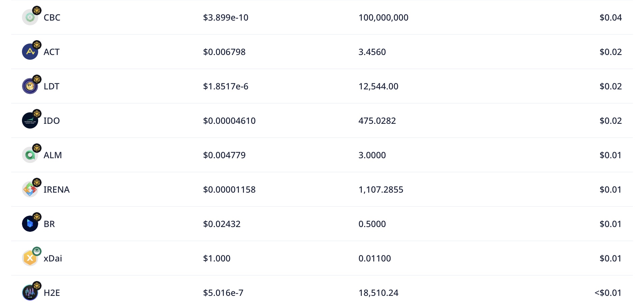This screenshot has height=307, width=644.
Task: Click the CBC balance 100,000,000
Action: click(383, 18)
